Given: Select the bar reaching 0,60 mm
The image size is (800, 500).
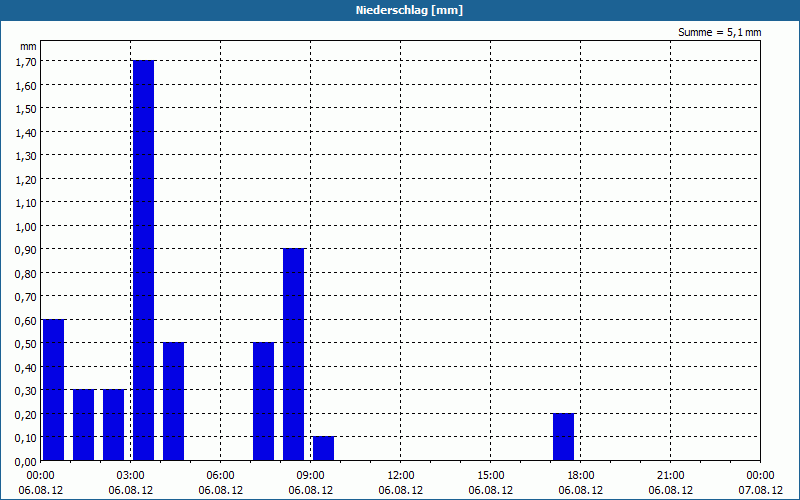Looking at the screenshot, I should 54,390.
